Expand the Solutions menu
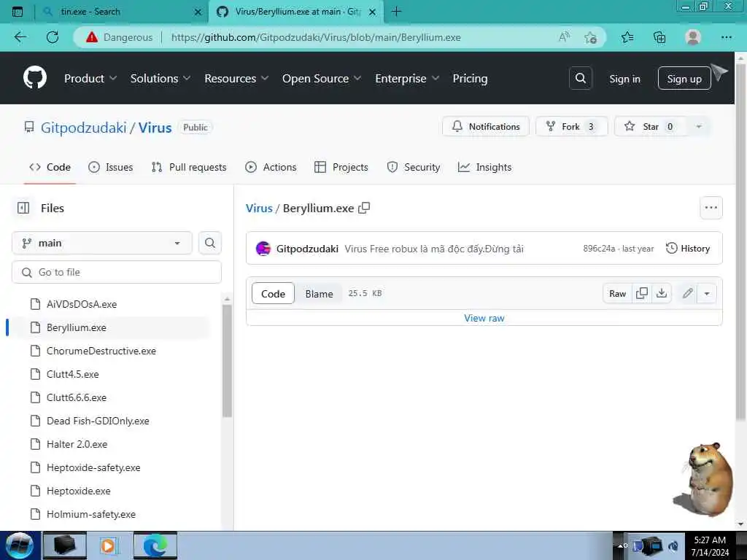 tap(160, 79)
